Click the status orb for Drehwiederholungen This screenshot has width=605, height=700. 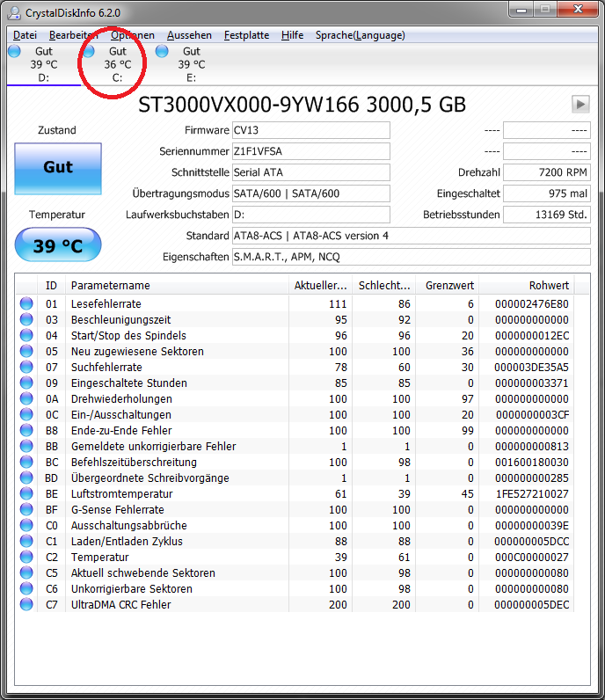26,398
